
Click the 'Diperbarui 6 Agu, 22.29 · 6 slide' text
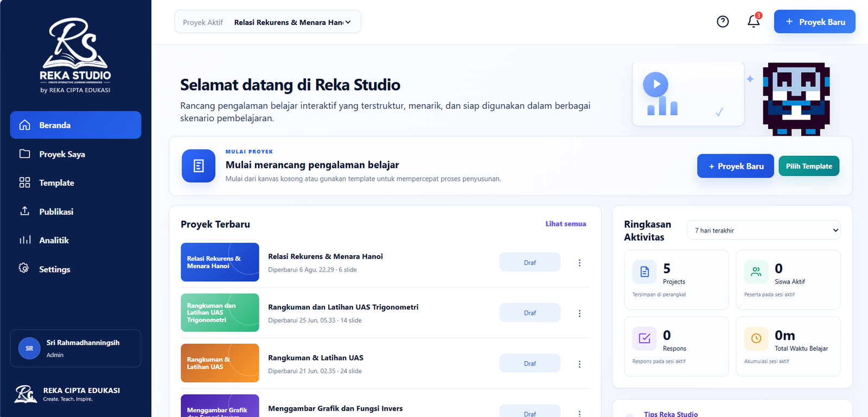tap(312, 270)
